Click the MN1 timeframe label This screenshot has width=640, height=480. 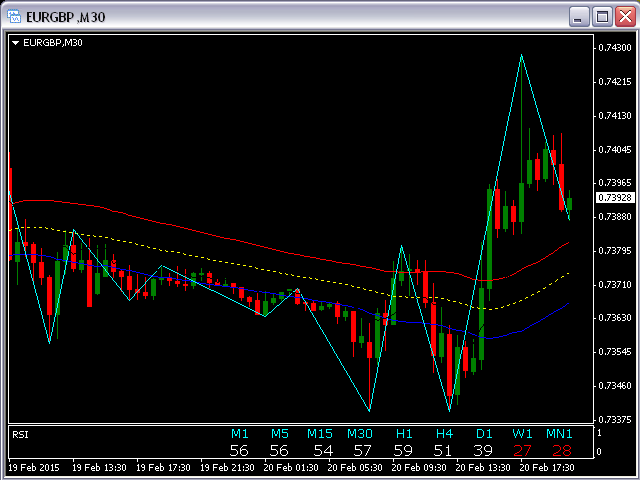click(x=560, y=433)
